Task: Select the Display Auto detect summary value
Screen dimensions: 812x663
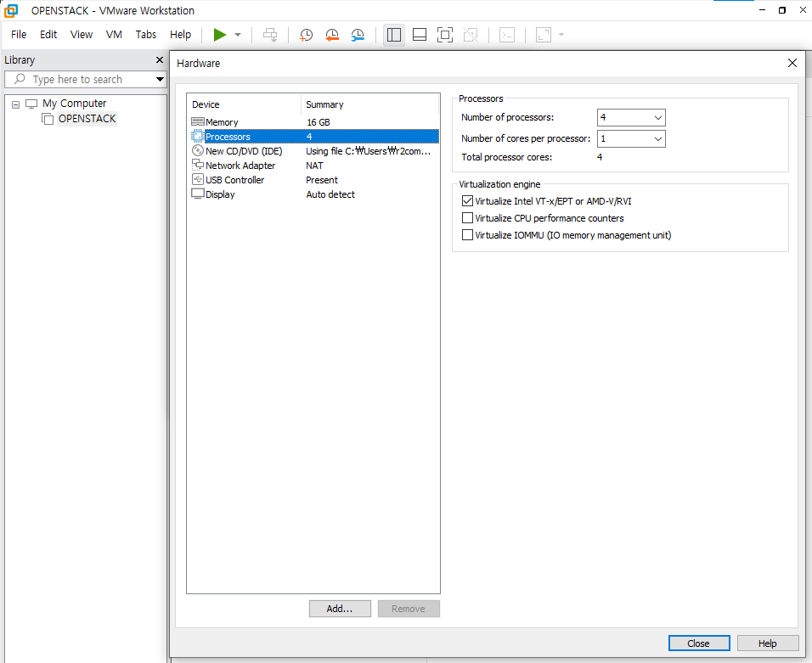Action: [330, 194]
